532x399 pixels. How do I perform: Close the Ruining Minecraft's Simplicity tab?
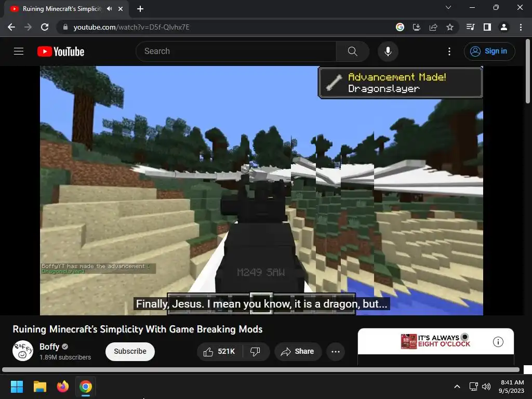(x=121, y=9)
